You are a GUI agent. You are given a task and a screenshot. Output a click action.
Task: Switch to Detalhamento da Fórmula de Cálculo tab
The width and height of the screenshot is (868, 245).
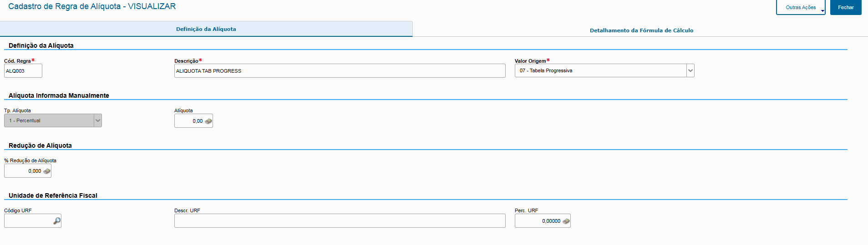click(x=641, y=30)
